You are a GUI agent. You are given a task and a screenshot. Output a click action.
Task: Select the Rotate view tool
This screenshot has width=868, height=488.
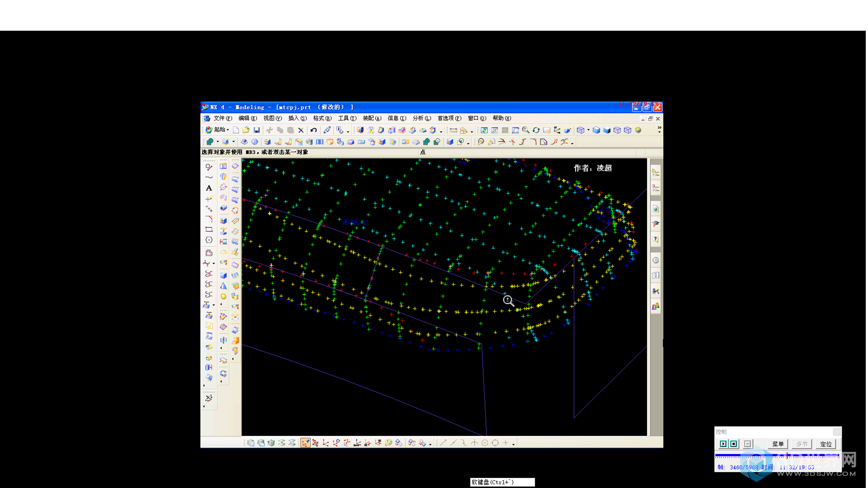click(x=536, y=130)
